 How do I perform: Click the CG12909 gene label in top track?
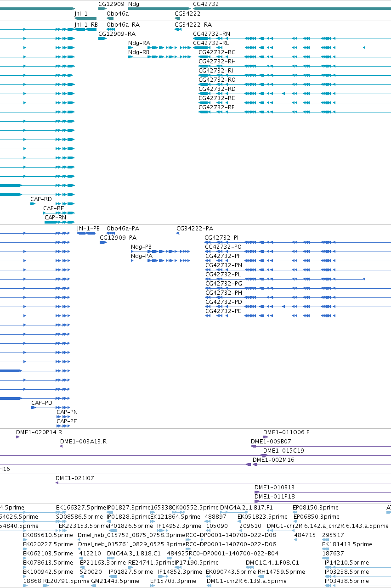click(x=111, y=4)
